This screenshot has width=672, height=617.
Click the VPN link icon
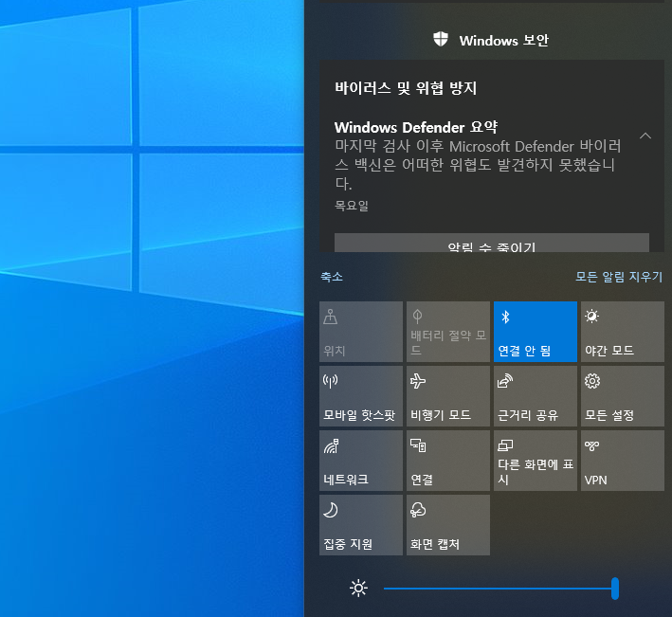591,445
